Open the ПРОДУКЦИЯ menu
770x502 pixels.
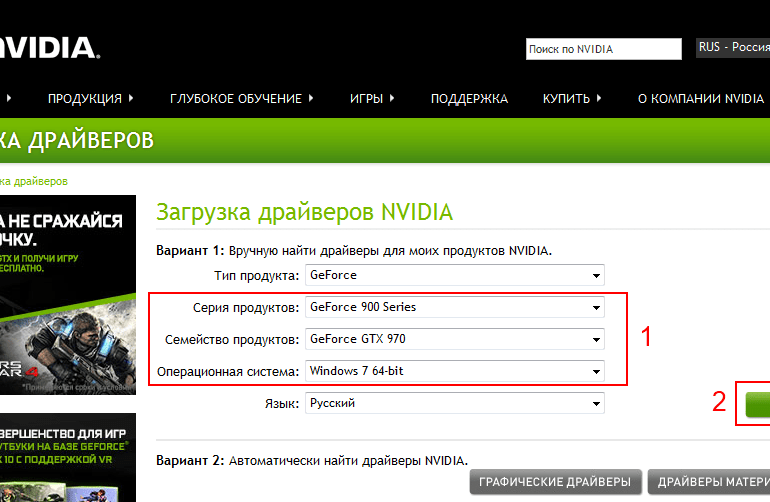90,99
